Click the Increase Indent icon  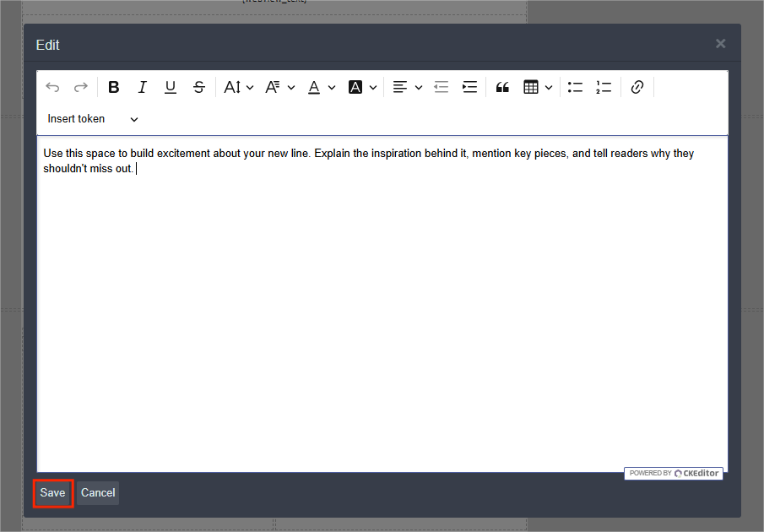pos(470,87)
